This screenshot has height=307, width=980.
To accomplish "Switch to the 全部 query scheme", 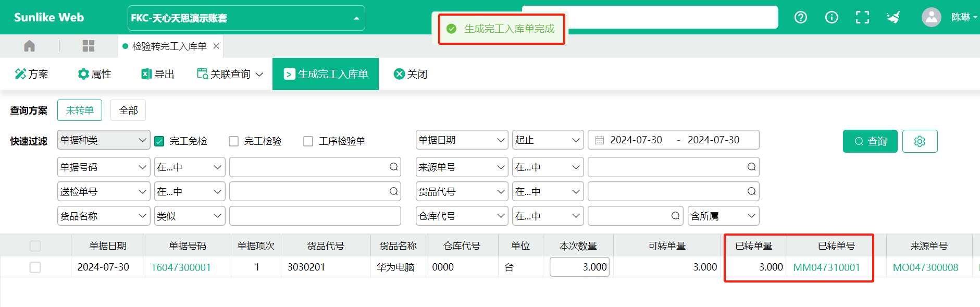I will coord(128,110).
